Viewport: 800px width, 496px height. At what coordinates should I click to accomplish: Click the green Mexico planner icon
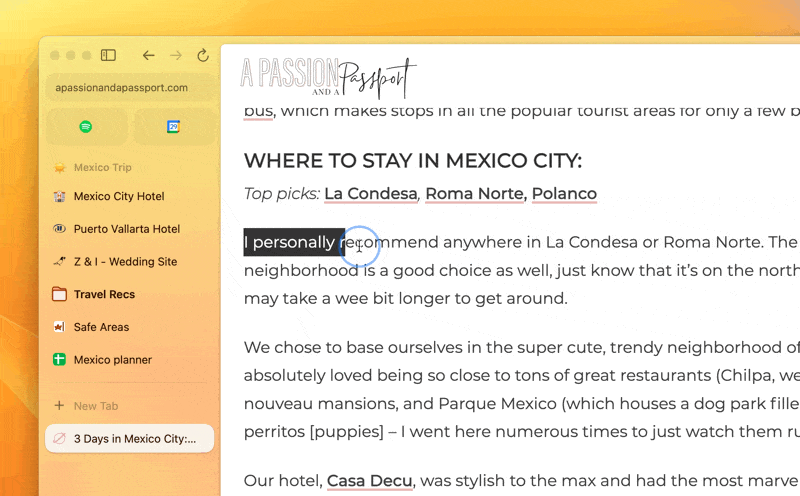(x=60, y=360)
